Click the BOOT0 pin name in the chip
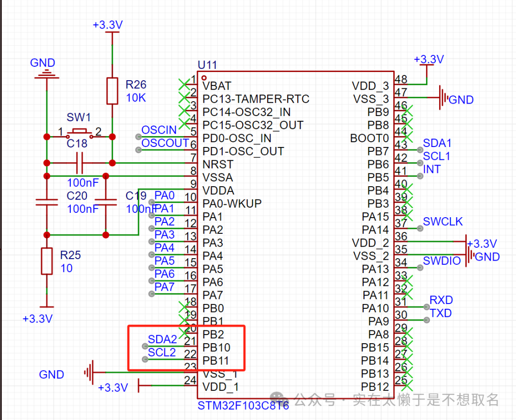This screenshot has width=516, height=420. click(369, 138)
